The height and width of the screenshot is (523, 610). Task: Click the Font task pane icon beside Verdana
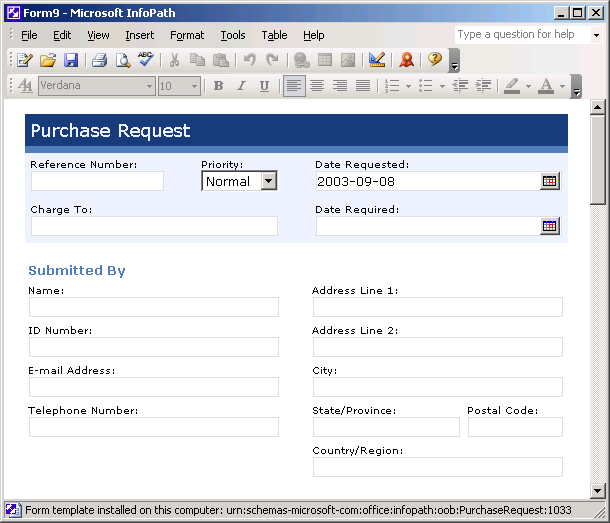click(x=25, y=86)
